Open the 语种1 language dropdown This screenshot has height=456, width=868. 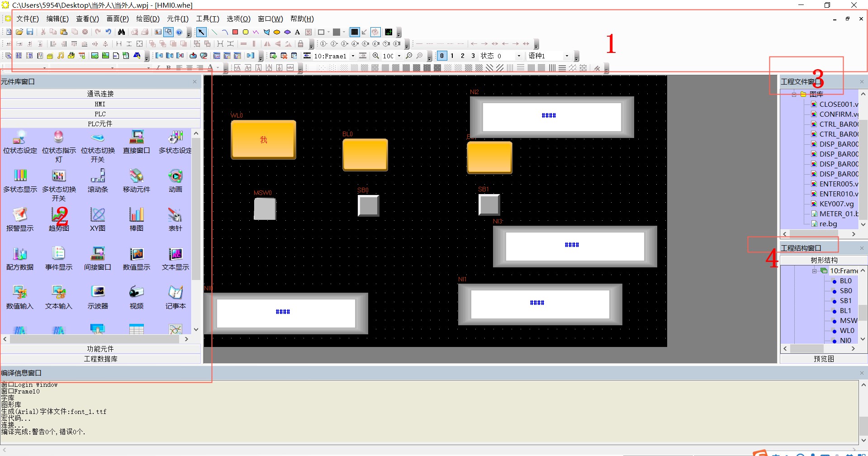[x=567, y=56]
